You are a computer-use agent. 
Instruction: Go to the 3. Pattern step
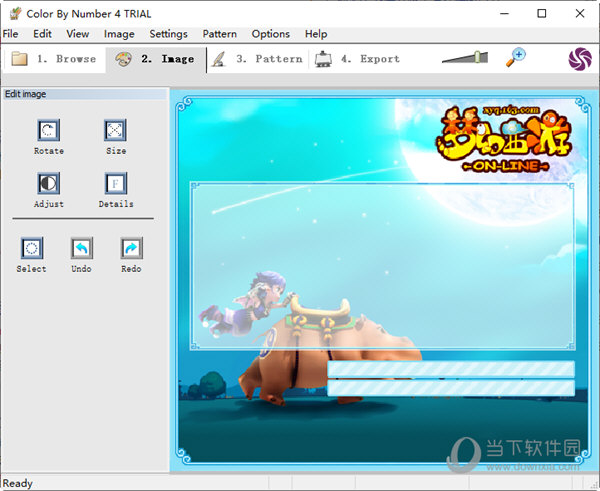click(257, 59)
